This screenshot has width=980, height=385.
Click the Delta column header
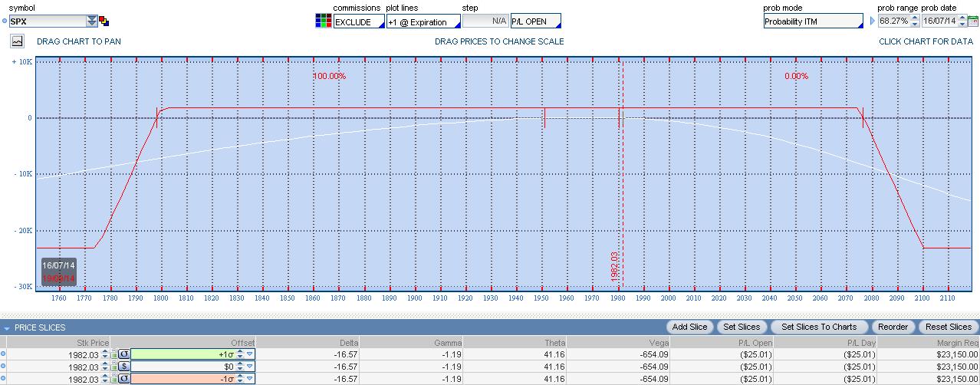tap(307, 342)
